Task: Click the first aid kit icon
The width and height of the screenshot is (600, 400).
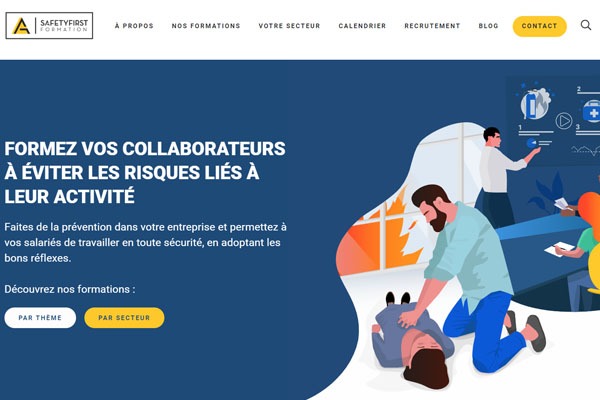Action: 591,111
